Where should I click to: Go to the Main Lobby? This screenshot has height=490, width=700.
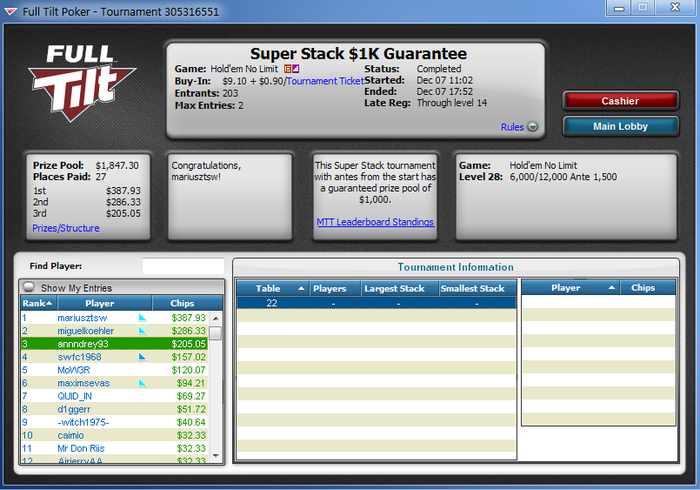click(620, 126)
